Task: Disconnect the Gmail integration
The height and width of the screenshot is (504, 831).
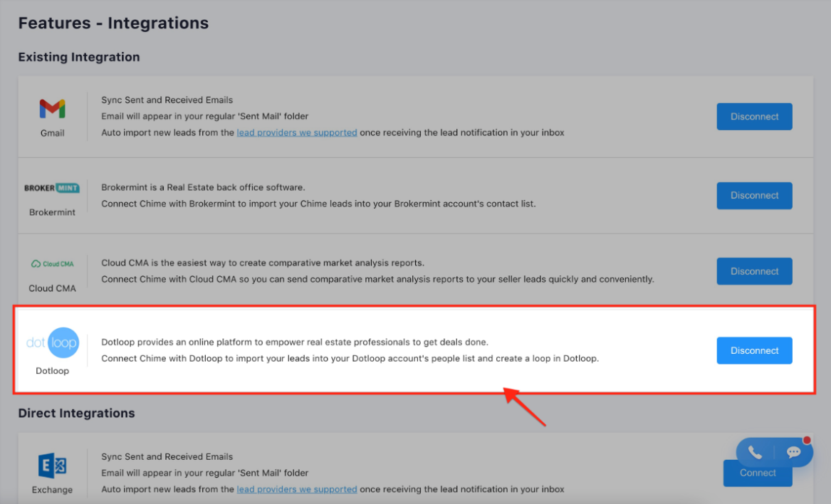Action: point(754,117)
